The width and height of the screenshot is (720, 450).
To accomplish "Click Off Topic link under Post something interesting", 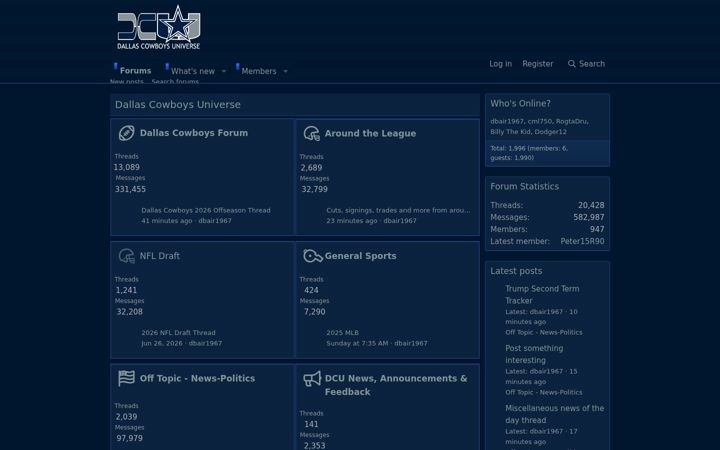I will tap(544, 392).
